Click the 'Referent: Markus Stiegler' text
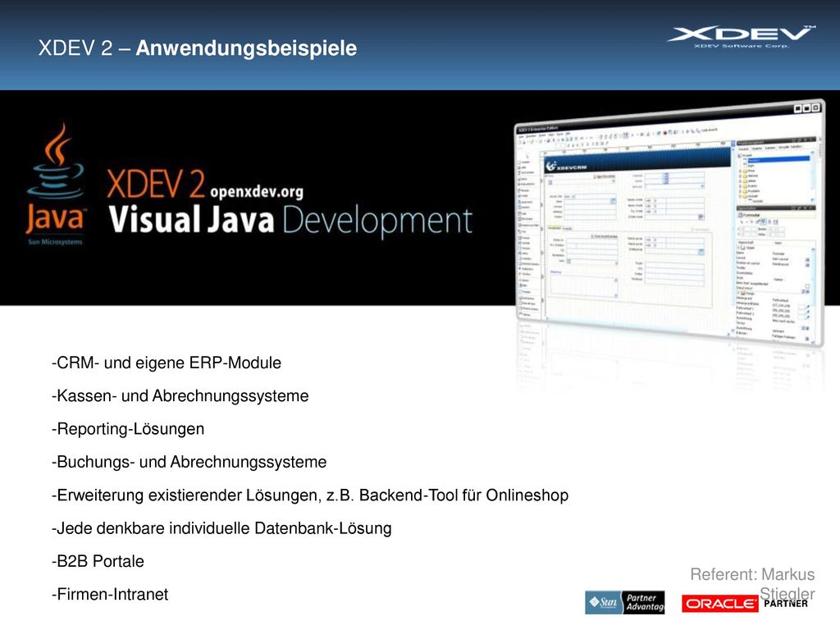 (753, 584)
